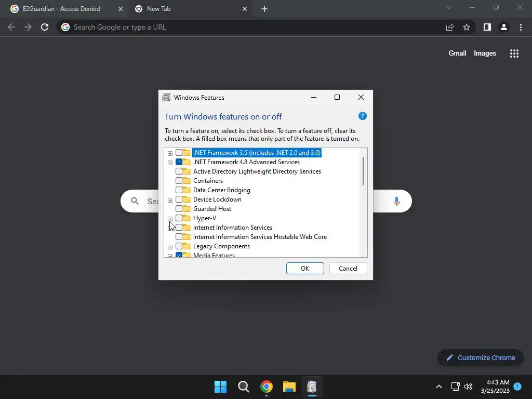The width and height of the screenshot is (532, 399).
Task: Open Google Images link
Action: (485, 54)
